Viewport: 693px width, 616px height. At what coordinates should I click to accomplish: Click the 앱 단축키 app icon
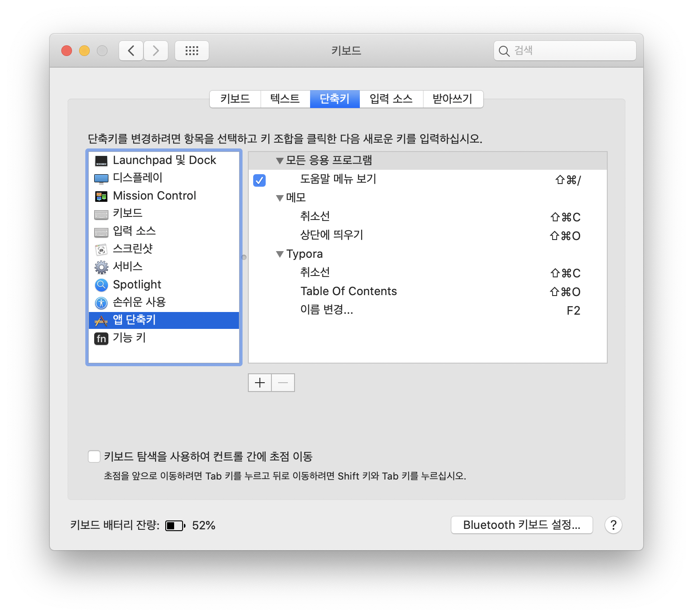click(101, 320)
